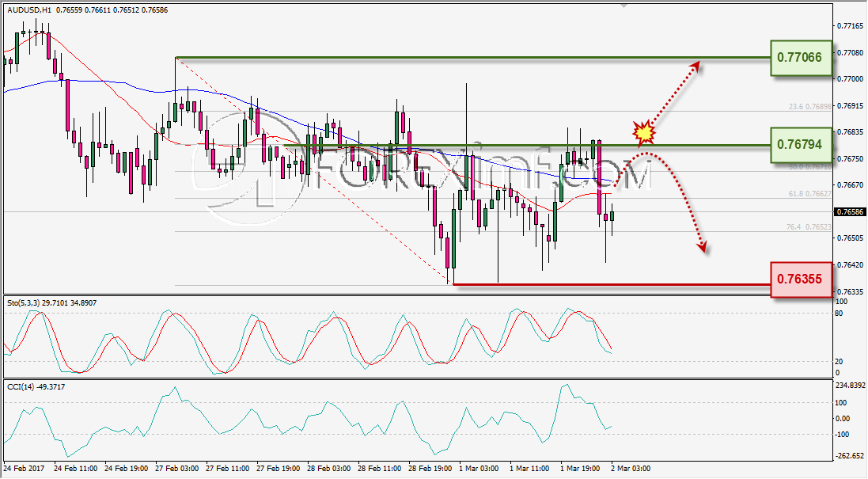The image size is (868, 479).
Task: Select the Fibonacci 61.8 0.76627 level label
Action: pyautogui.click(x=810, y=194)
